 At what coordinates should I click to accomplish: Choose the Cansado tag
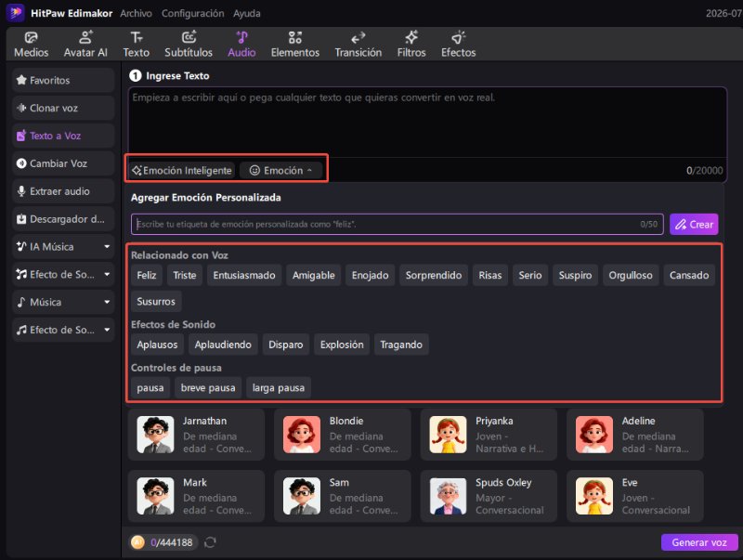tap(689, 275)
